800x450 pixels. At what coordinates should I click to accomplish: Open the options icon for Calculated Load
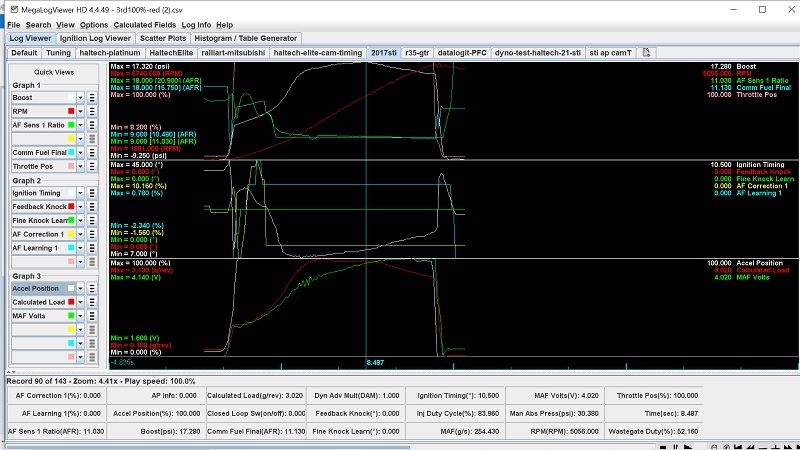coord(92,302)
